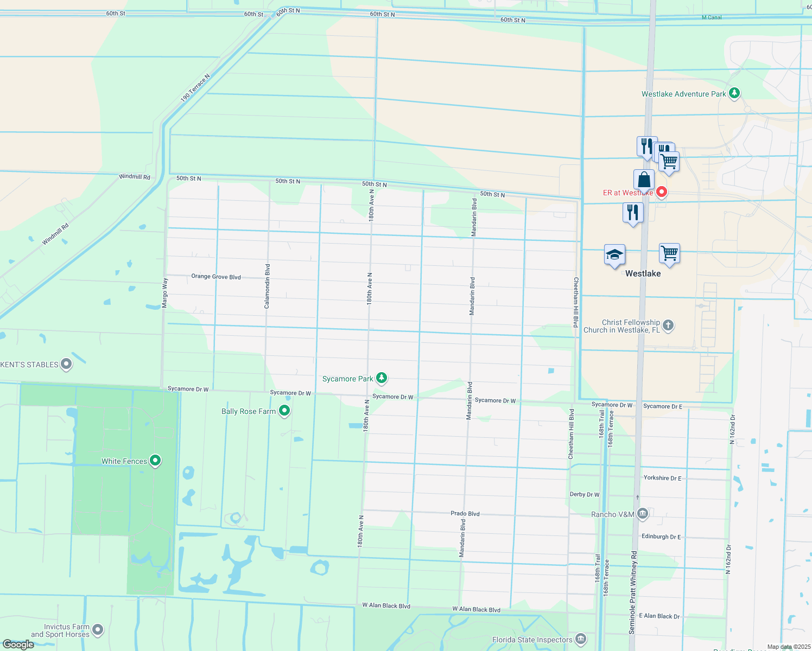Screen dimensions: 812x651
Task: Click the Orange Grove Blvd street label
Action: coord(216,277)
